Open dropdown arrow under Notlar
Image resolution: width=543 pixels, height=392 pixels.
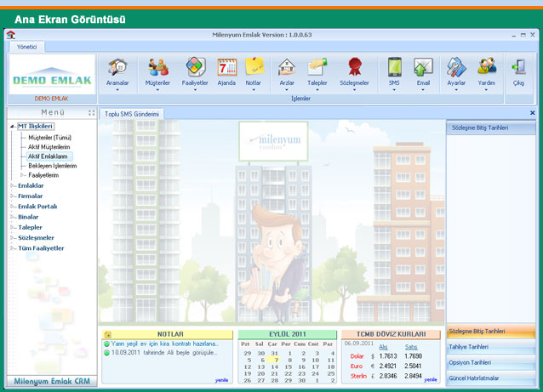click(254, 90)
